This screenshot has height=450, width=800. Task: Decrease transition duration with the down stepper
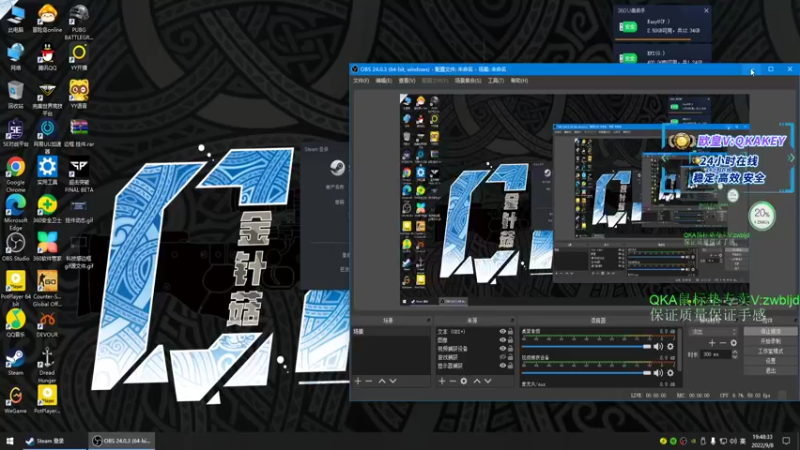[x=735, y=356]
